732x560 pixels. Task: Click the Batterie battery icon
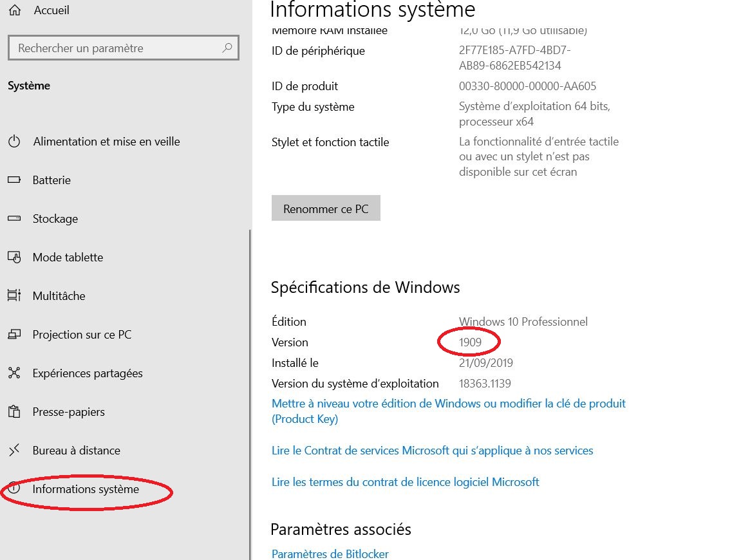(14, 180)
